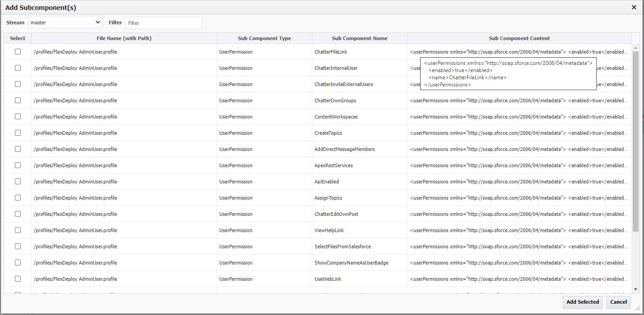Select checkbox for ChatterInternalUser row

point(18,68)
